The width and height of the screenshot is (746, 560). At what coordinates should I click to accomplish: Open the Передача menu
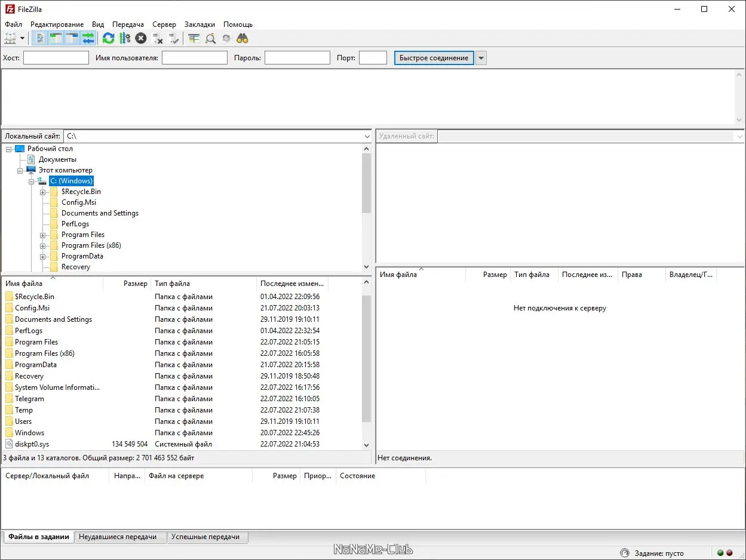click(x=128, y=24)
